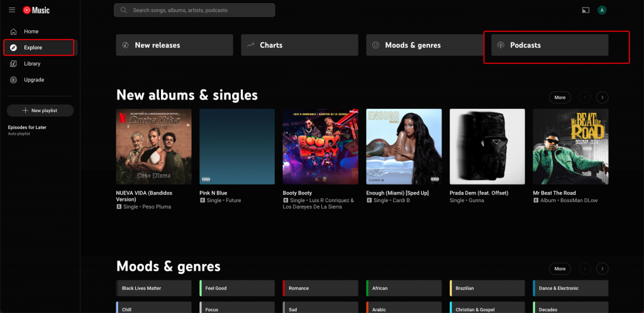644x313 pixels.
Task: Select Decades genre
Action: (x=570, y=308)
